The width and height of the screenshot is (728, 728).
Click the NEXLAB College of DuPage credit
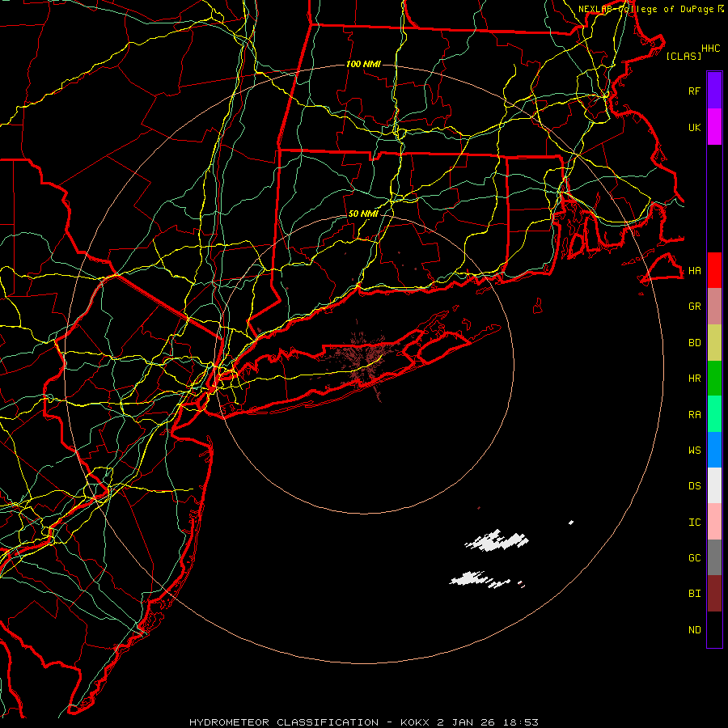click(650, 9)
